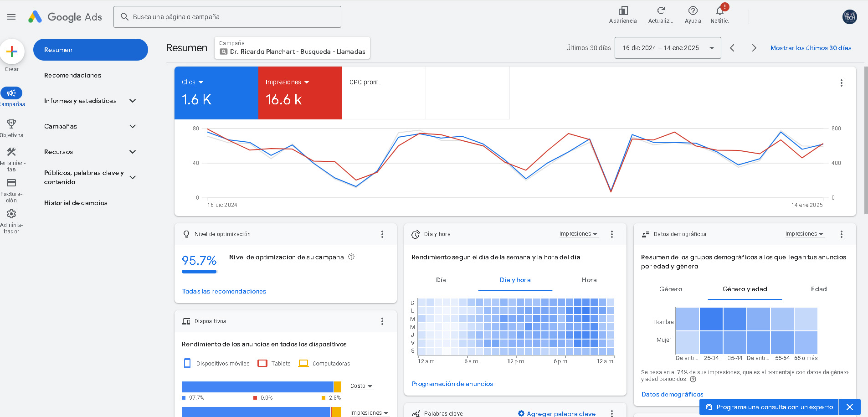Open Facturación billing in sidebar
The height and width of the screenshot is (417, 868).
11,183
